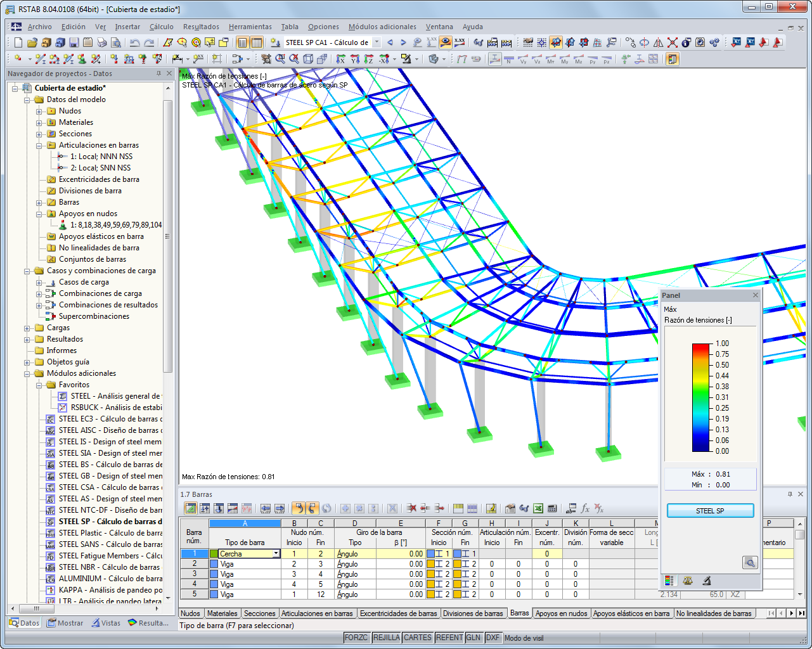This screenshot has width=812, height=649.
Task: Open the Cálculo menu
Action: (161, 27)
